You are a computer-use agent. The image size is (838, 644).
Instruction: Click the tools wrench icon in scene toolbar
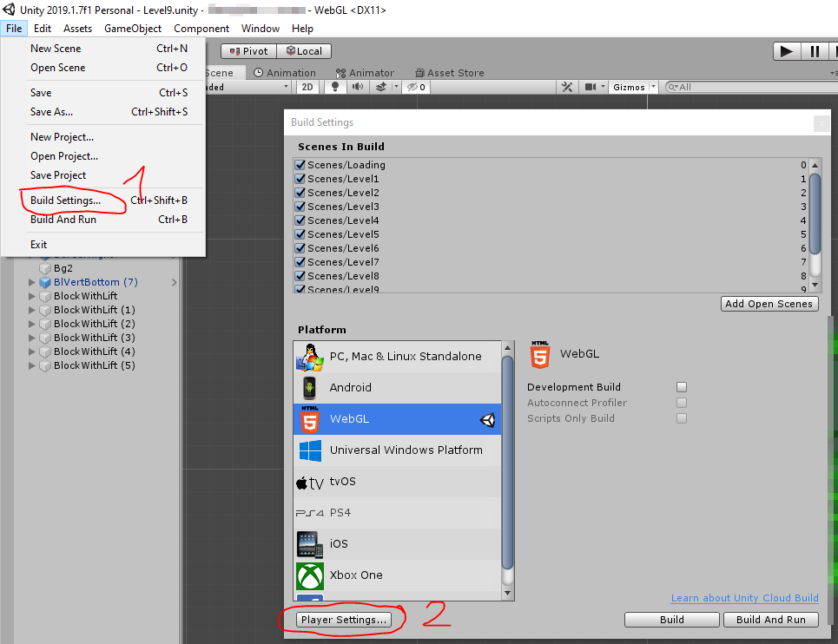(x=567, y=87)
